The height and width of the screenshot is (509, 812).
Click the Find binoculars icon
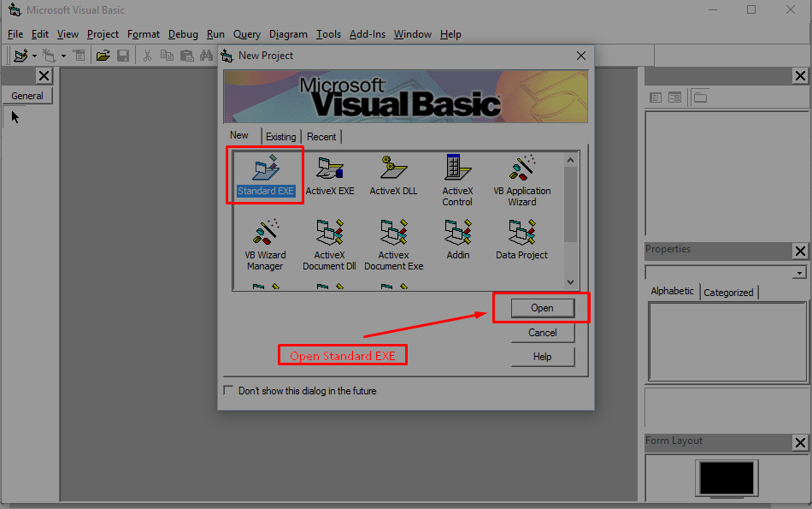point(206,56)
